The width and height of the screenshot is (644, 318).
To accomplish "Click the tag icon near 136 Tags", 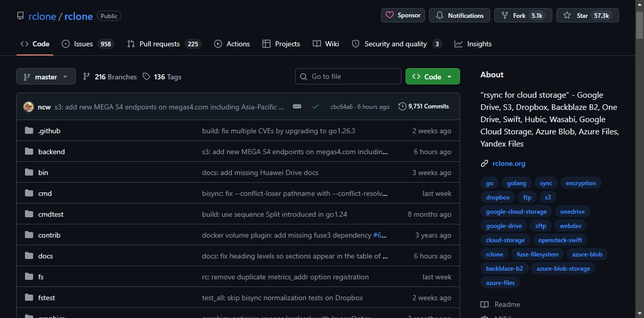I will tap(147, 77).
